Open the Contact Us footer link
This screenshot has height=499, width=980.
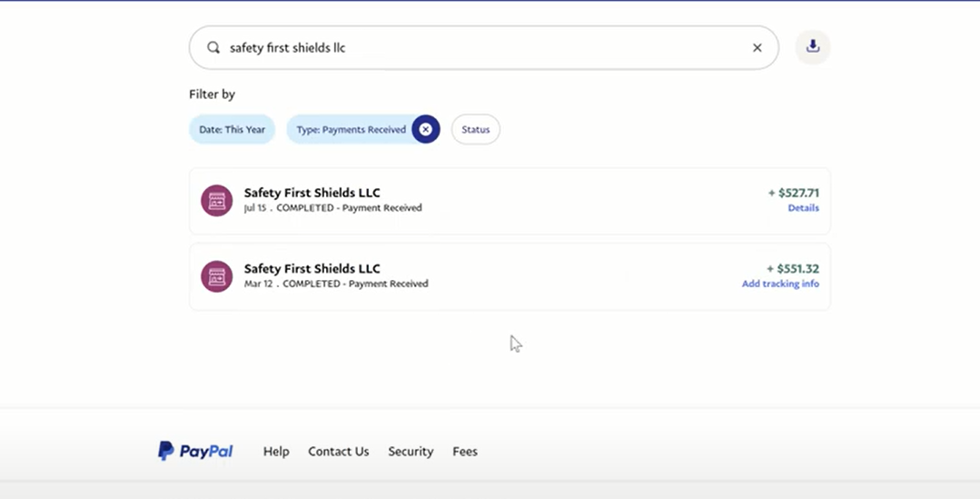coord(338,451)
